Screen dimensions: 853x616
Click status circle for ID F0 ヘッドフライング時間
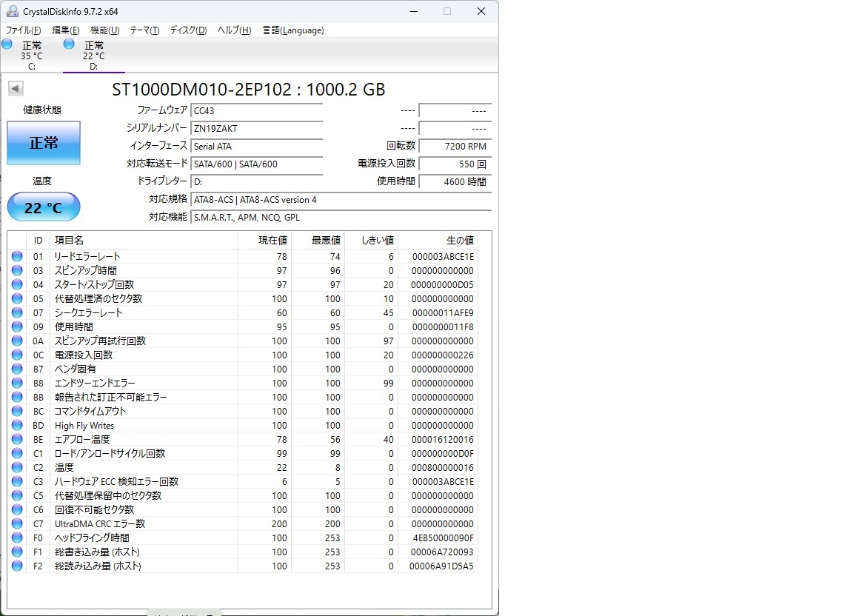[x=18, y=538]
